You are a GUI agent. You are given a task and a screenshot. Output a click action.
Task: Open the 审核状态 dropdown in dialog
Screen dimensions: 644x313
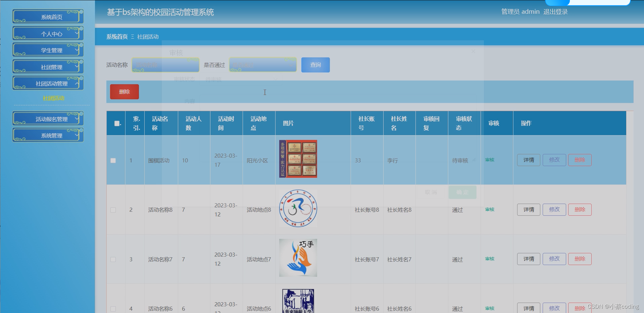[241, 80]
